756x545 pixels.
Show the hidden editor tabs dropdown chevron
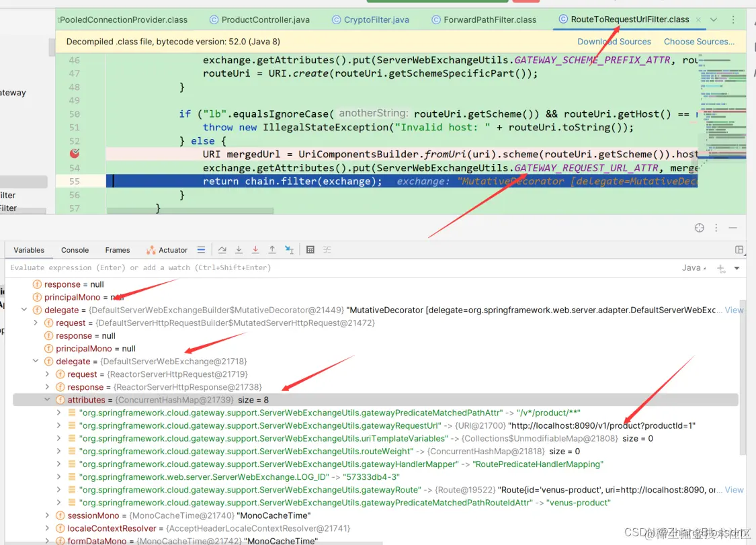(714, 19)
